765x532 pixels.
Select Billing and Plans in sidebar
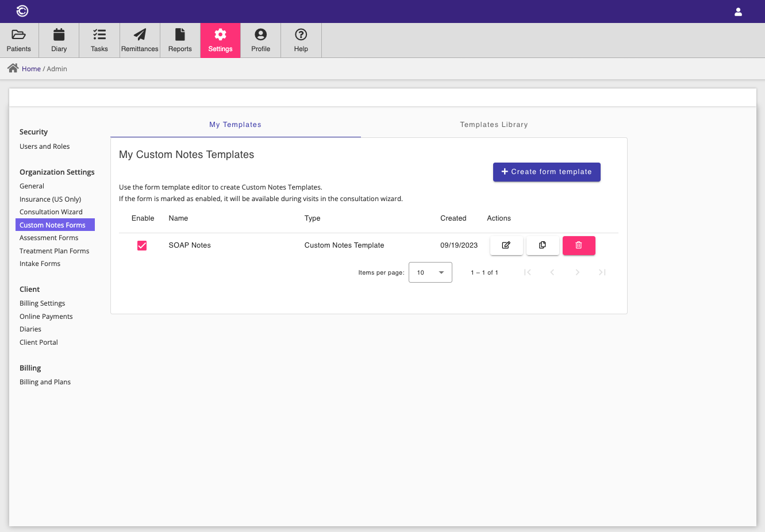click(x=45, y=381)
